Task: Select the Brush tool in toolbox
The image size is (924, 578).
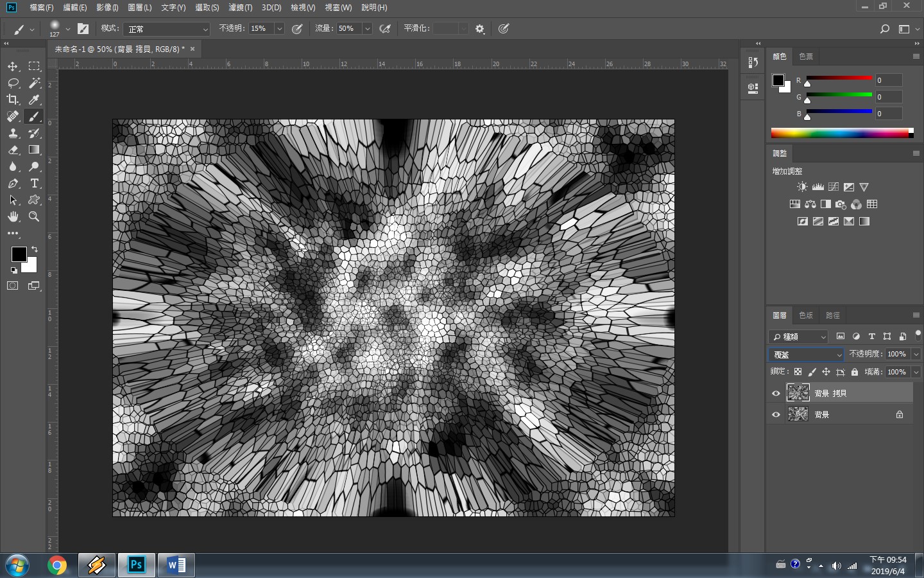Action: (x=34, y=116)
